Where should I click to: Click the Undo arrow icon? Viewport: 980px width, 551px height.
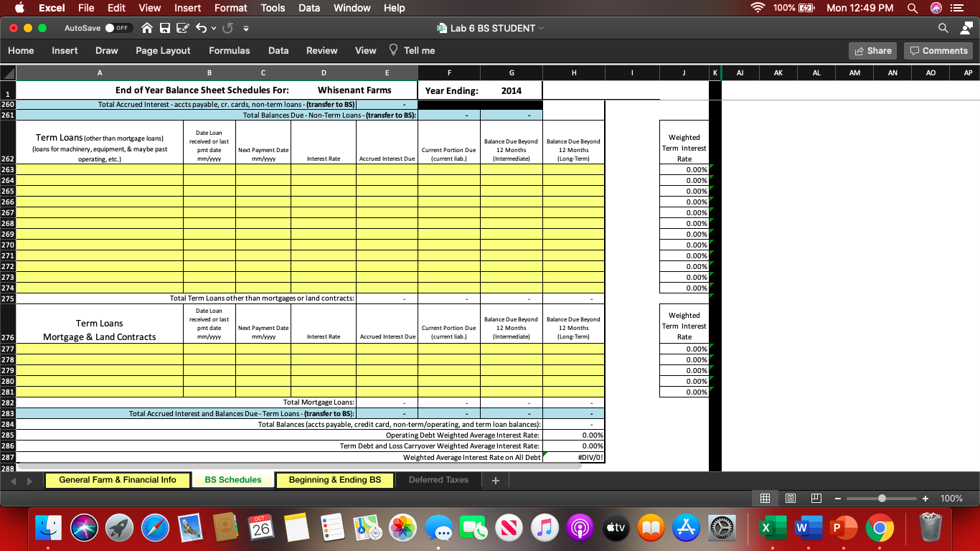201,28
